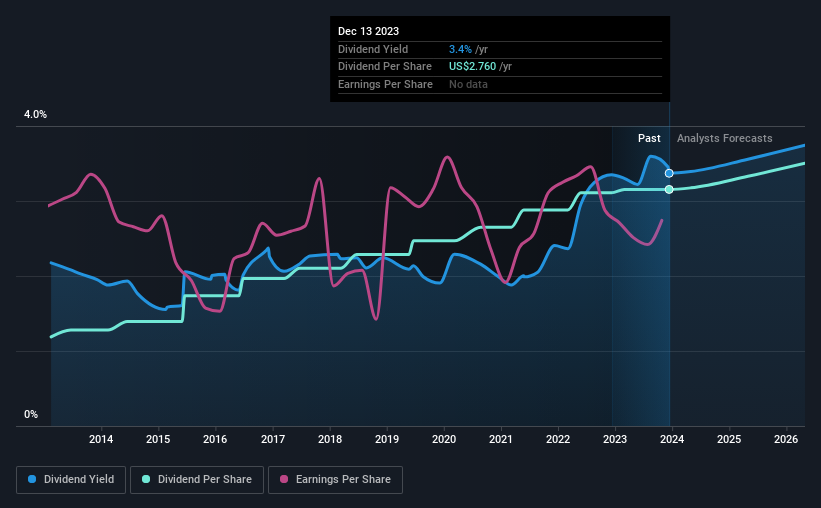Click the 2019 x-axis label

387,439
